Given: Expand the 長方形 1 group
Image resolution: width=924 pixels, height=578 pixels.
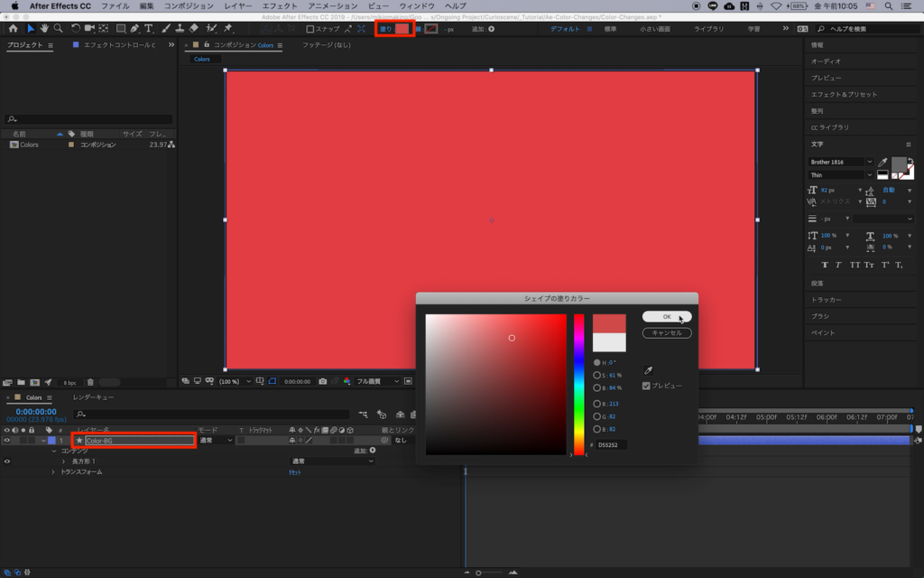Looking at the screenshot, I should (x=63, y=461).
